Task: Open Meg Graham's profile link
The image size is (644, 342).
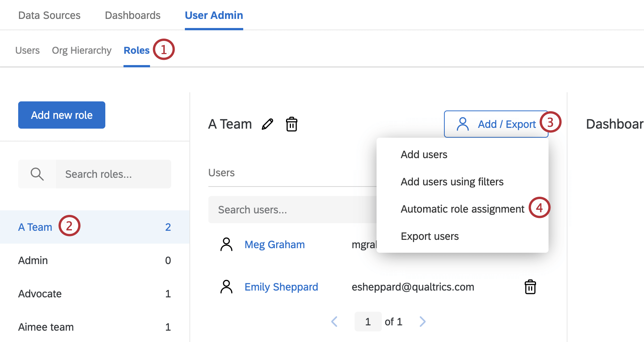Action: pyautogui.click(x=275, y=244)
